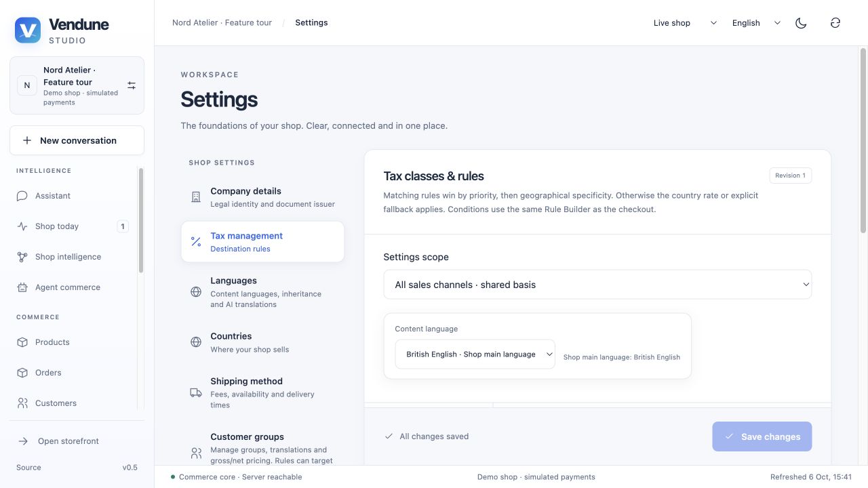868x488 pixels.
Task: Click the Tax management percent icon
Action: [196, 242]
